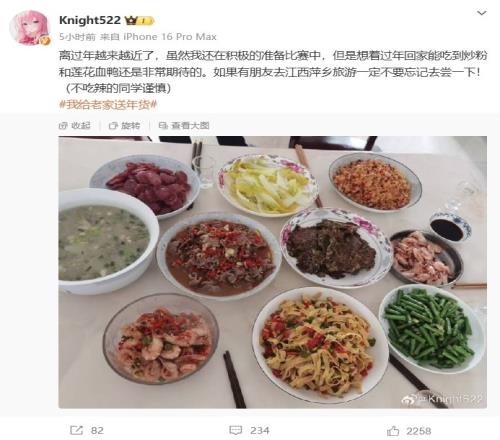The width and height of the screenshot is (500, 440).
Task: Click the Knight522 username link
Action: point(90,20)
